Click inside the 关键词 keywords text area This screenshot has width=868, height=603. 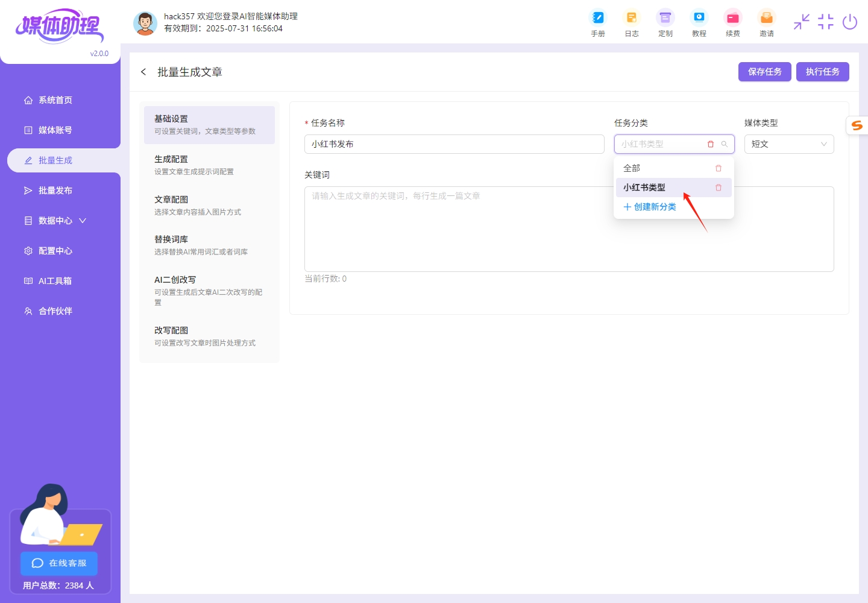pos(569,229)
